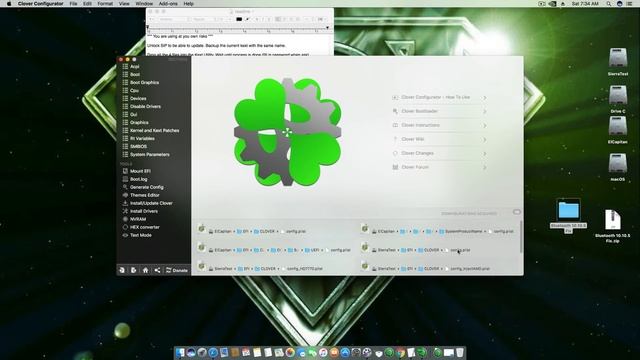Open the Window menu
This screenshot has height=360, width=640.
[144, 4]
